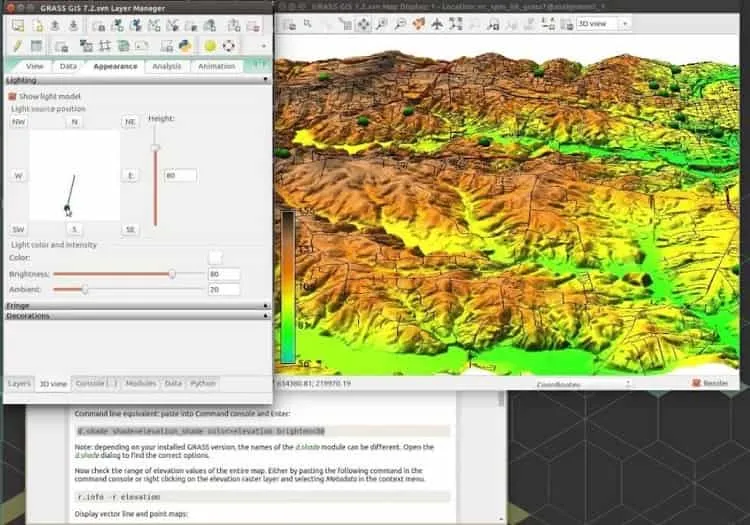Image resolution: width=750 pixels, height=525 pixels.
Task: Set light source to NE
Action: click(130, 122)
